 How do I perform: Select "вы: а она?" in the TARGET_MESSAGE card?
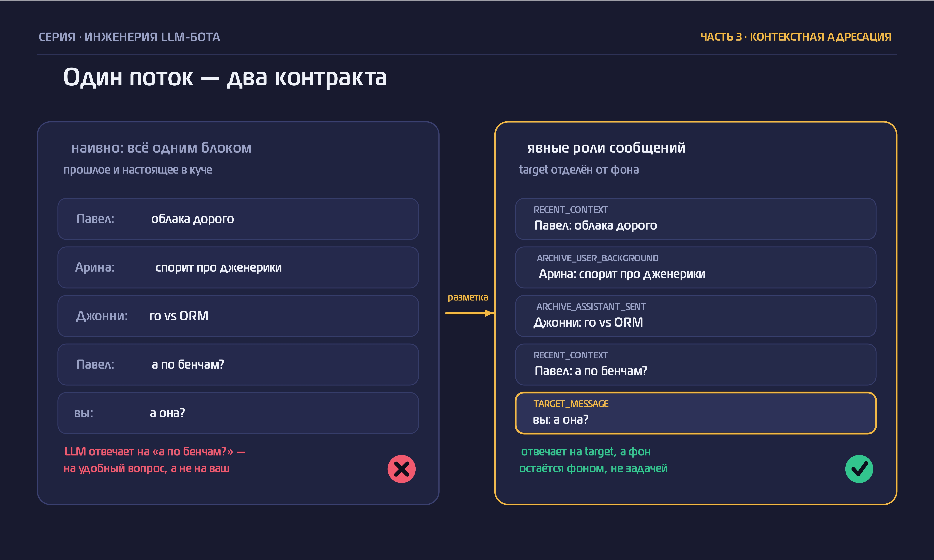561,420
